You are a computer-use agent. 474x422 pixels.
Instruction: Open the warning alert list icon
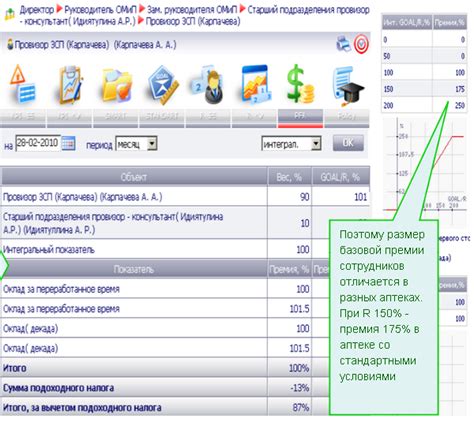point(22,84)
